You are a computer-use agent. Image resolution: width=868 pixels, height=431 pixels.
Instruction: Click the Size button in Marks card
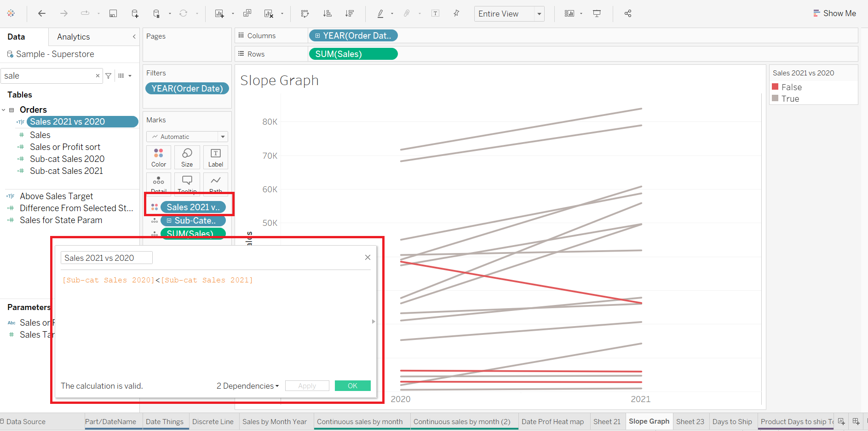pyautogui.click(x=187, y=157)
